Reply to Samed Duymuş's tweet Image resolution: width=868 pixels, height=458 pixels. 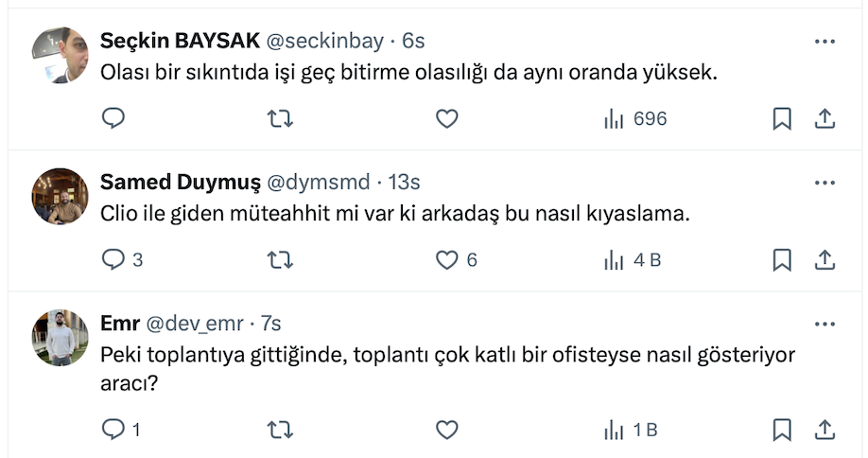(113, 259)
